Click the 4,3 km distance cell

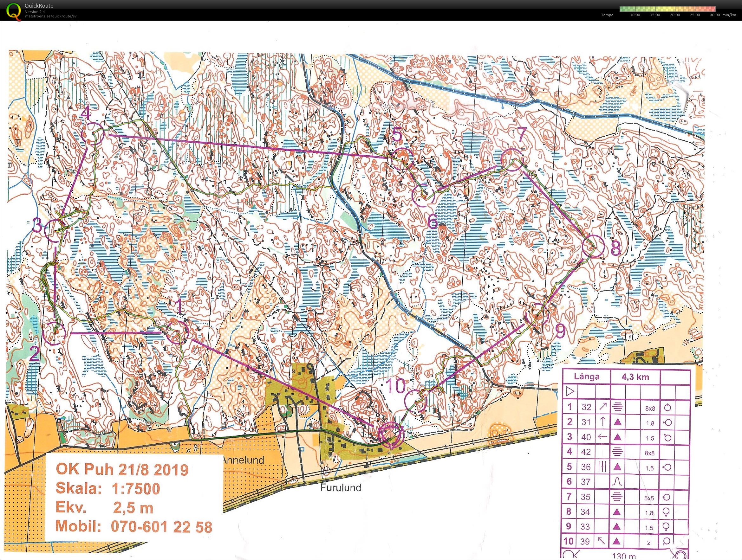635,377
